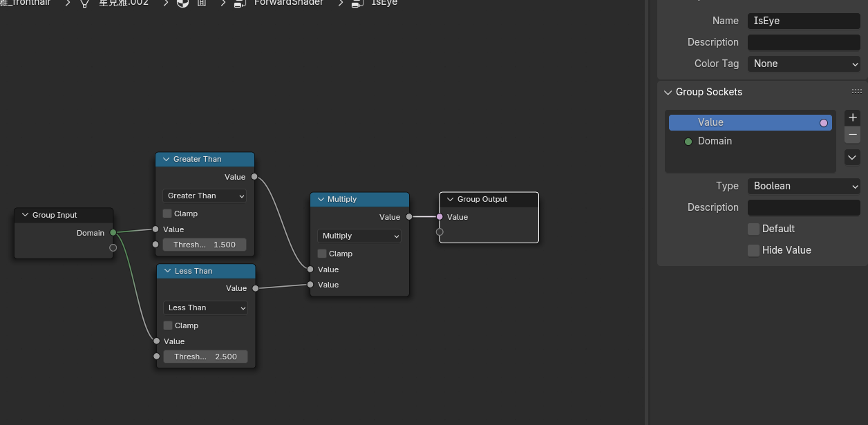Image resolution: width=868 pixels, height=425 pixels.
Task: Open the Boolean Type dropdown
Action: tap(803, 186)
